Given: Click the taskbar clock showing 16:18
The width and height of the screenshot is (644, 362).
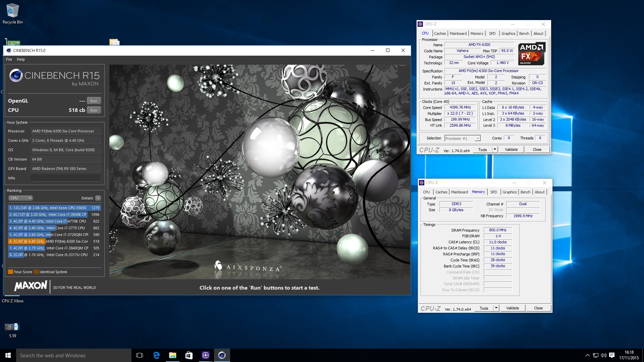Looking at the screenshot, I should pyautogui.click(x=629, y=355).
